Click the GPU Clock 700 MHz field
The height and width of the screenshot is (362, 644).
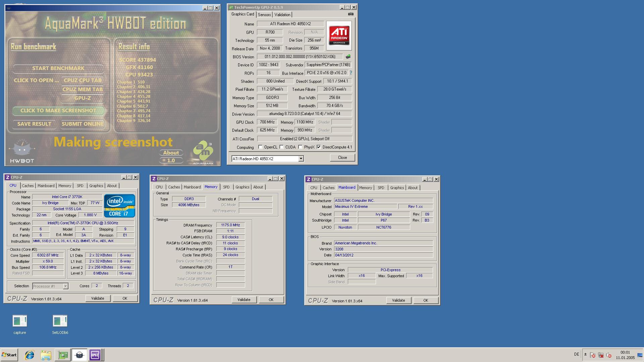[x=267, y=122]
